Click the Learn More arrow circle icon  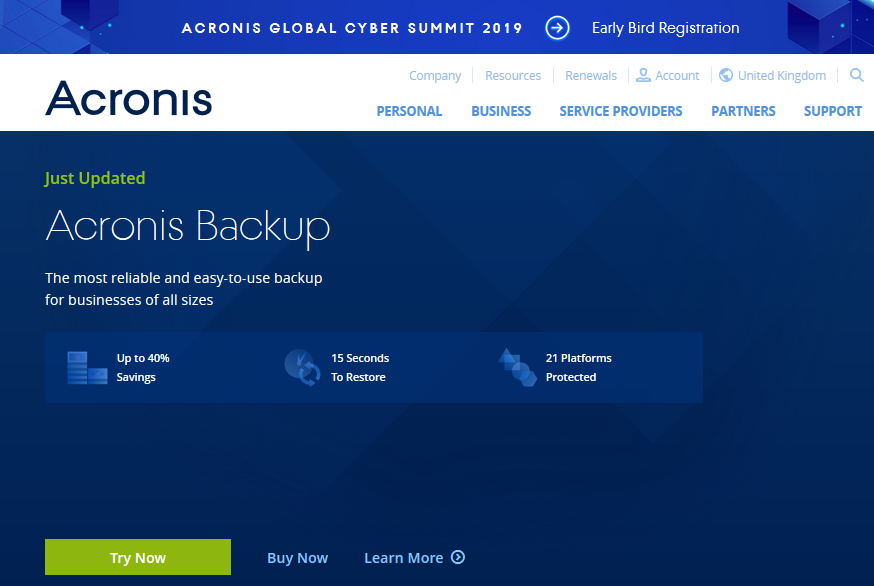coord(458,557)
